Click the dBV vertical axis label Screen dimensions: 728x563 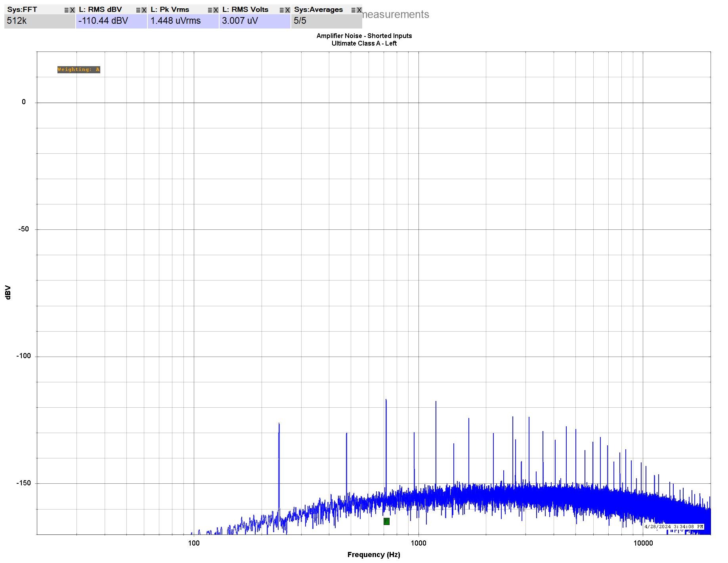point(8,292)
